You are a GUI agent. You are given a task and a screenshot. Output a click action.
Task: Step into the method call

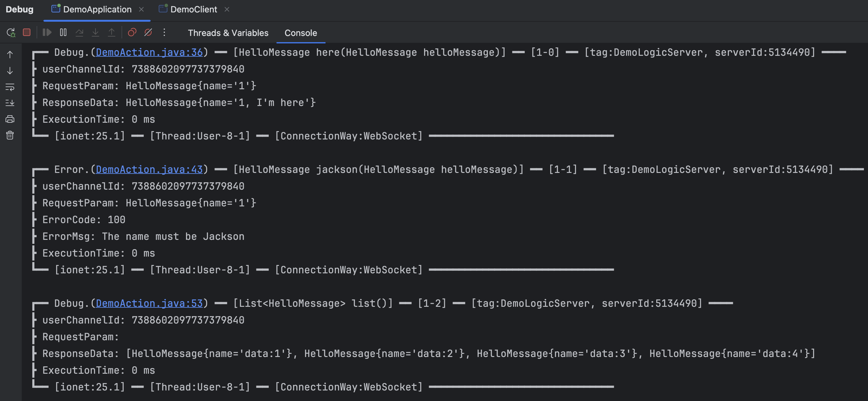pos(96,32)
